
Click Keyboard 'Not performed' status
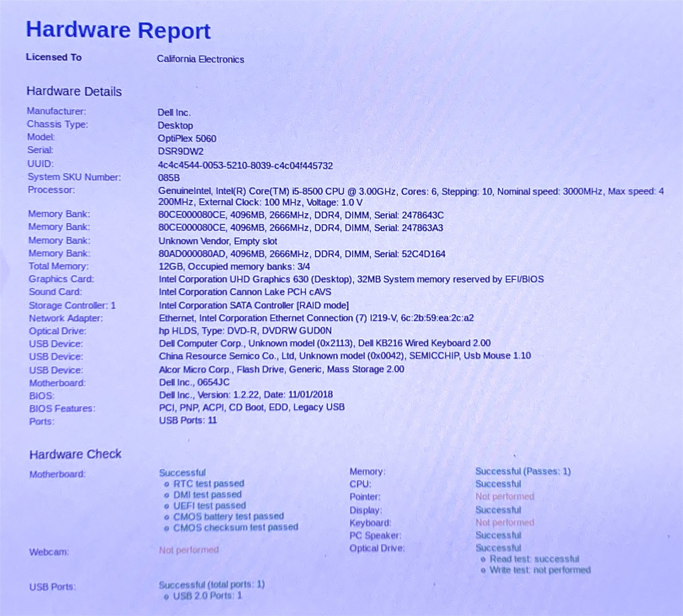pyautogui.click(x=505, y=523)
